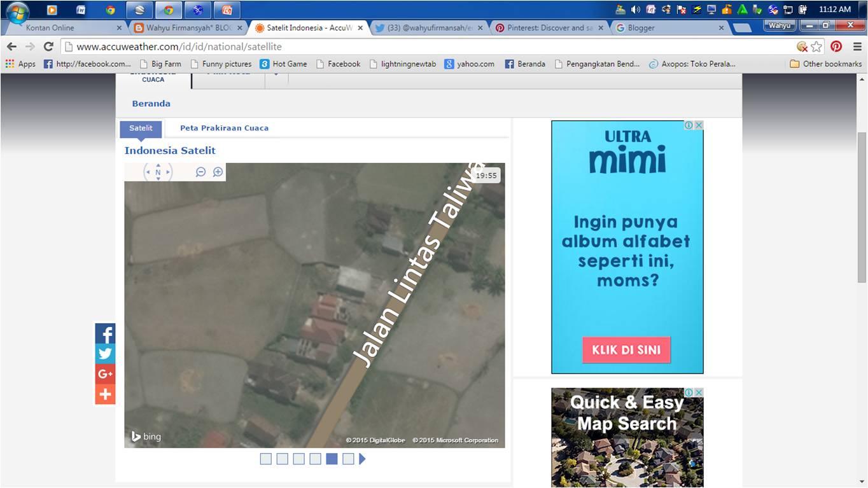The width and height of the screenshot is (868, 488).
Task: Open the http://facebook.com bookmark
Action: [x=87, y=64]
